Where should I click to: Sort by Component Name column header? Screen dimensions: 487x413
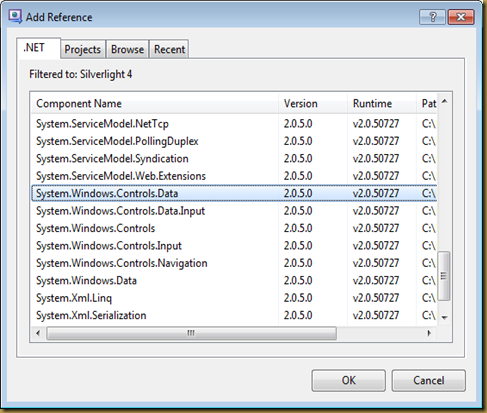155,103
